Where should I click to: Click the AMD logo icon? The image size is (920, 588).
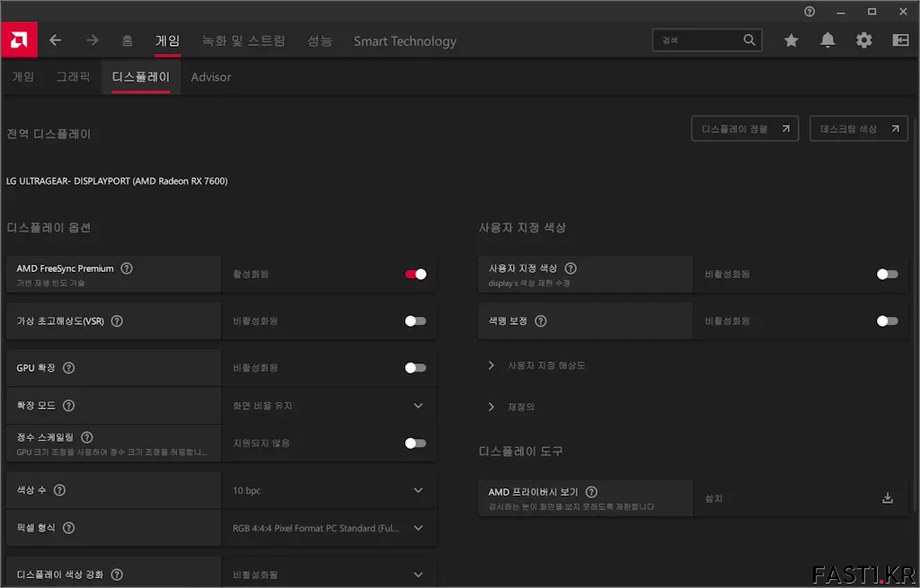coord(19,39)
